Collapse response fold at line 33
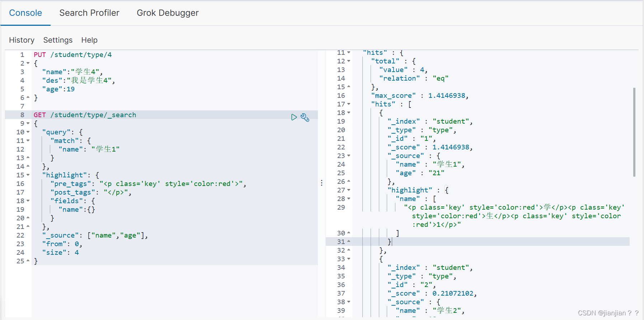 click(349, 259)
